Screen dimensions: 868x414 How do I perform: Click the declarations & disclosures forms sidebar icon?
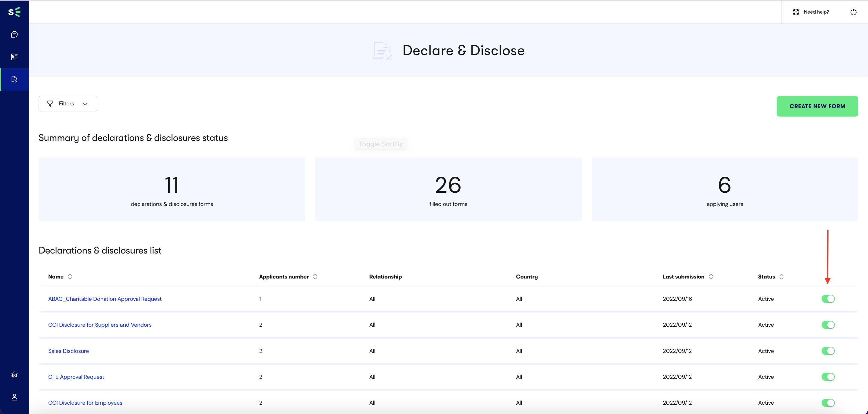(14, 79)
